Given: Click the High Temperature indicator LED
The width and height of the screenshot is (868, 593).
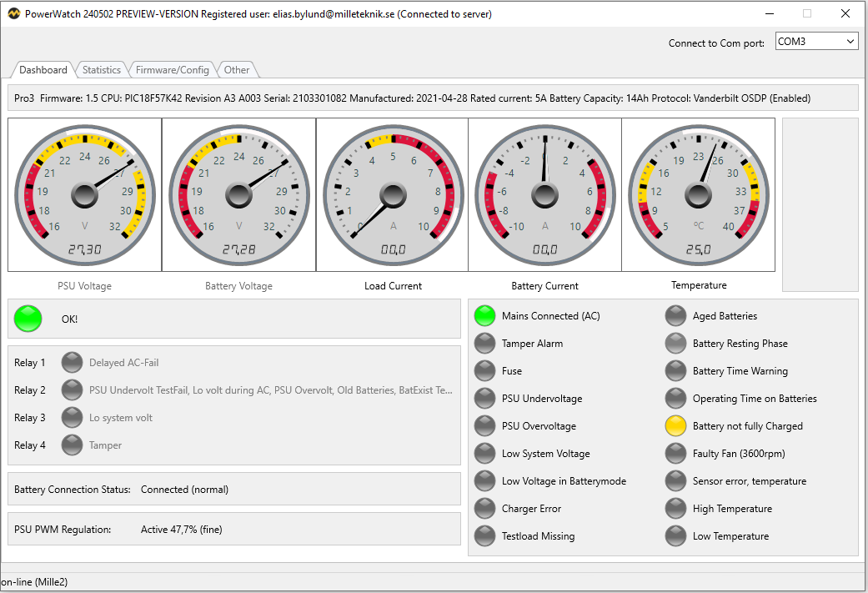Looking at the screenshot, I should tap(675, 509).
